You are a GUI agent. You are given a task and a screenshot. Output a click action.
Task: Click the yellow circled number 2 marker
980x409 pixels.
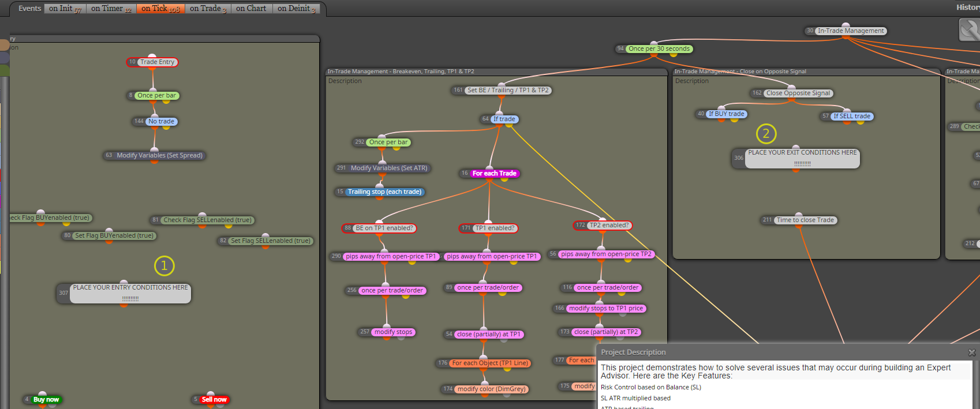tap(766, 134)
